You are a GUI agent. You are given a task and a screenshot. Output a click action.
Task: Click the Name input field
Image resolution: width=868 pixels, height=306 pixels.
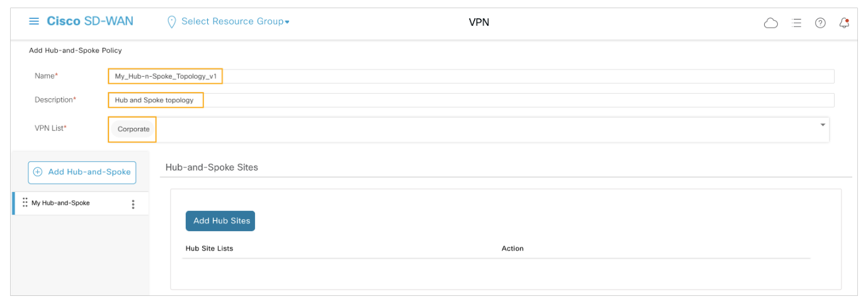(x=471, y=76)
